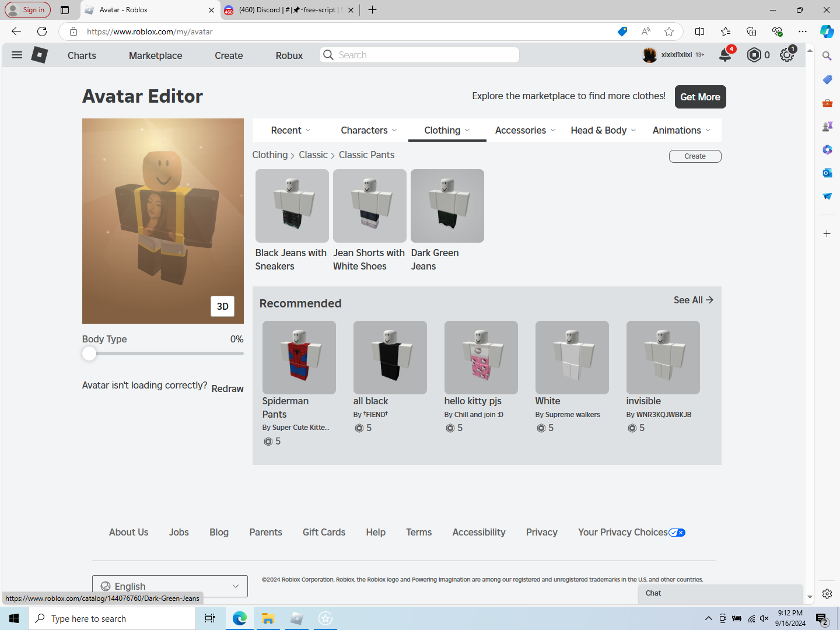Image resolution: width=840 pixels, height=630 pixels.
Task: Open the Create nav item
Action: pyautogui.click(x=229, y=55)
